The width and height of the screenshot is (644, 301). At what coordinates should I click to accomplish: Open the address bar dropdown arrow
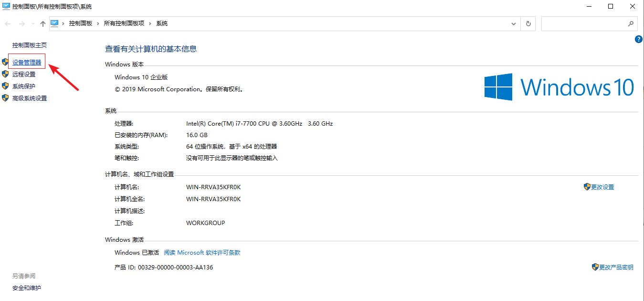click(513, 23)
